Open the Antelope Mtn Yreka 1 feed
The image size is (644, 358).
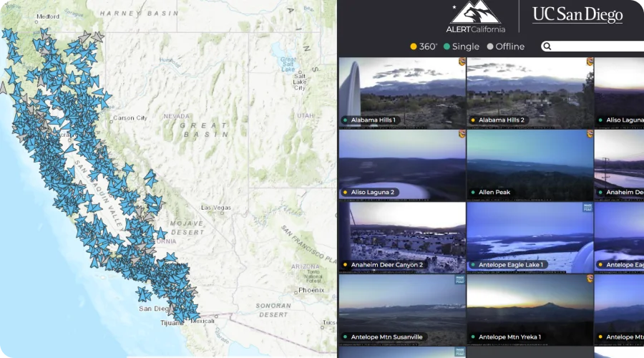(530, 310)
